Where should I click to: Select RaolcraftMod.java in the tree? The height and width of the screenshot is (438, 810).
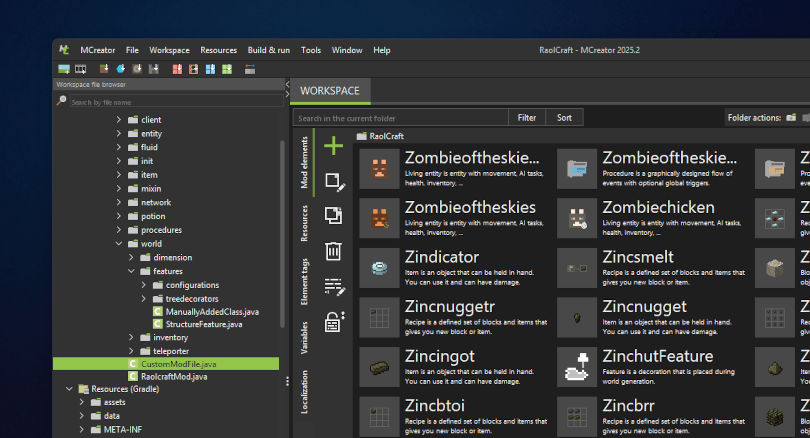pyautogui.click(x=168, y=377)
